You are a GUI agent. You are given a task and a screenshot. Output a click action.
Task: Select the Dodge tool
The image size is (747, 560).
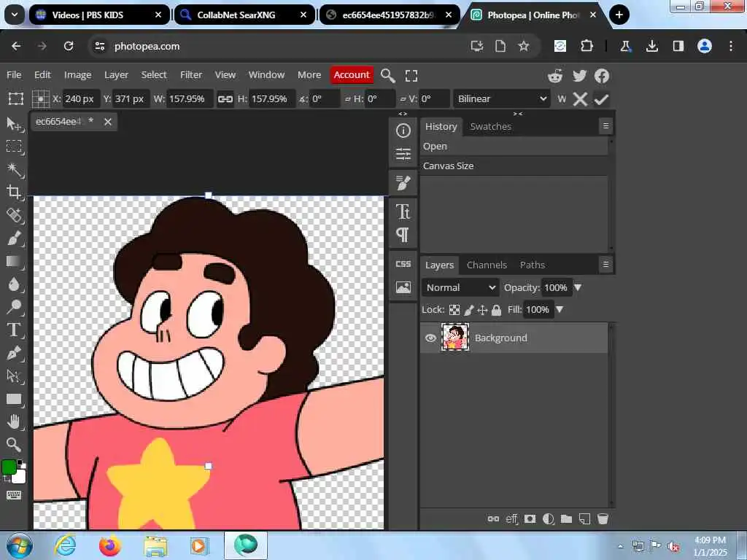[x=15, y=307]
